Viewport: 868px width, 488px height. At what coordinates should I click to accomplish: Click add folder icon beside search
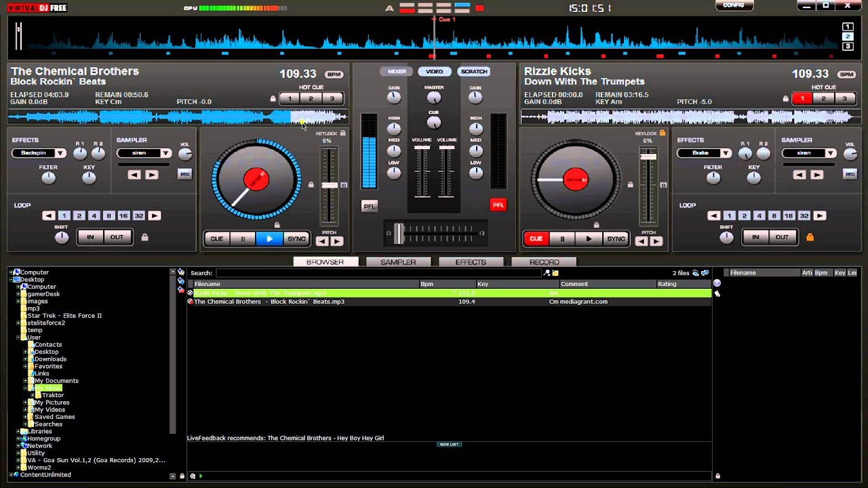[555, 273]
